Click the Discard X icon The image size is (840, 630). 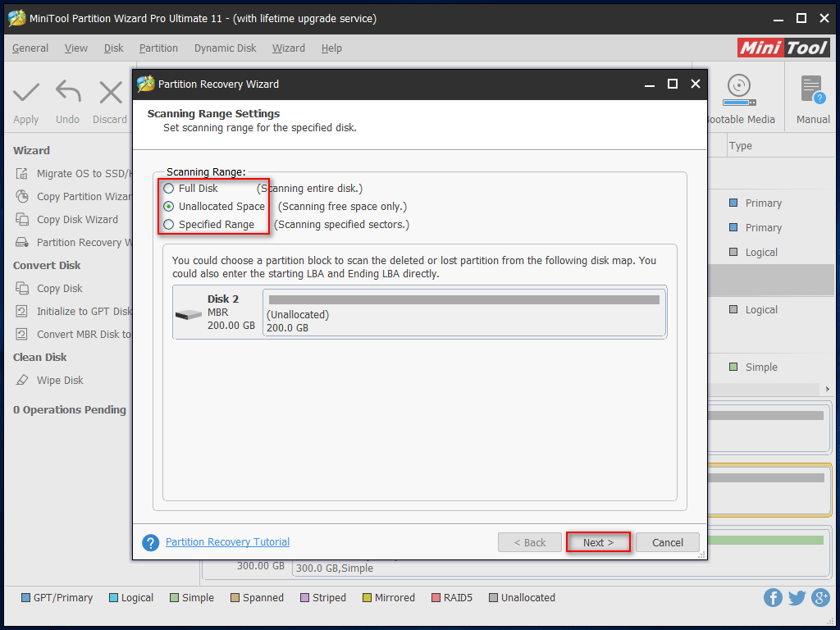click(x=111, y=92)
